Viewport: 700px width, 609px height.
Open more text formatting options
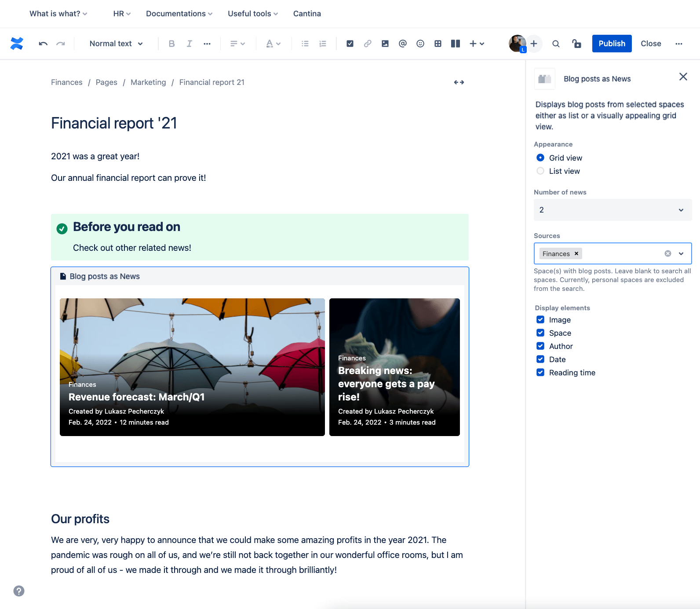pos(207,44)
